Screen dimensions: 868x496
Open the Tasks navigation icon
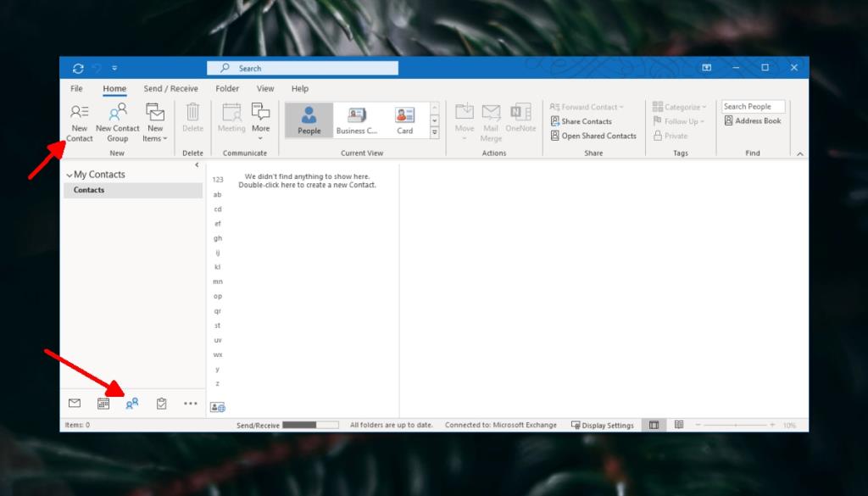[160, 403]
